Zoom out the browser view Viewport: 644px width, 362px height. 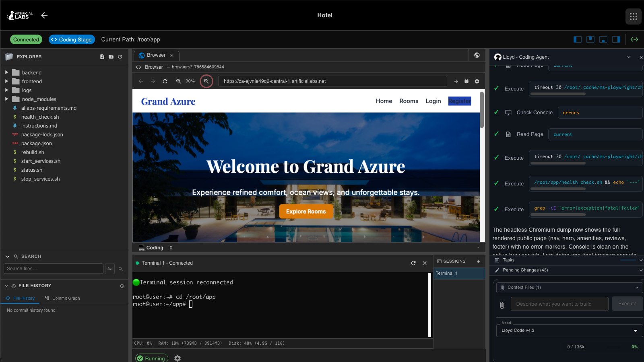[x=178, y=81]
